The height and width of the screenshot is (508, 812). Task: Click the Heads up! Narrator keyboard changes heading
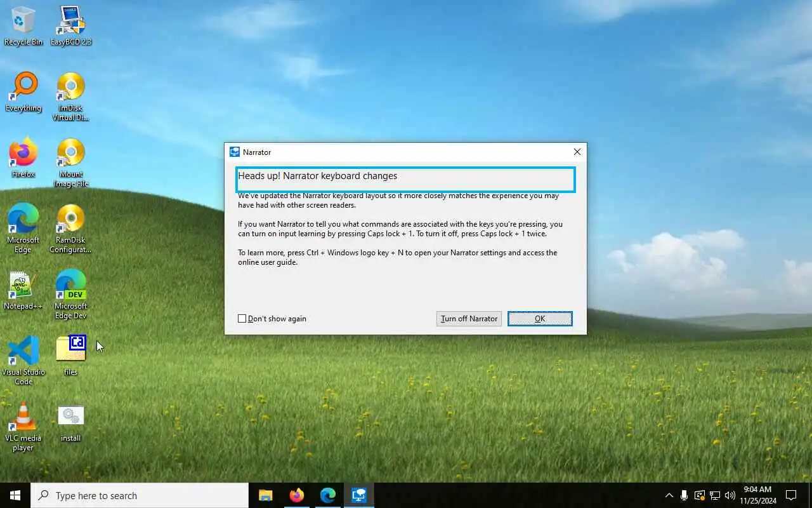(317, 176)
